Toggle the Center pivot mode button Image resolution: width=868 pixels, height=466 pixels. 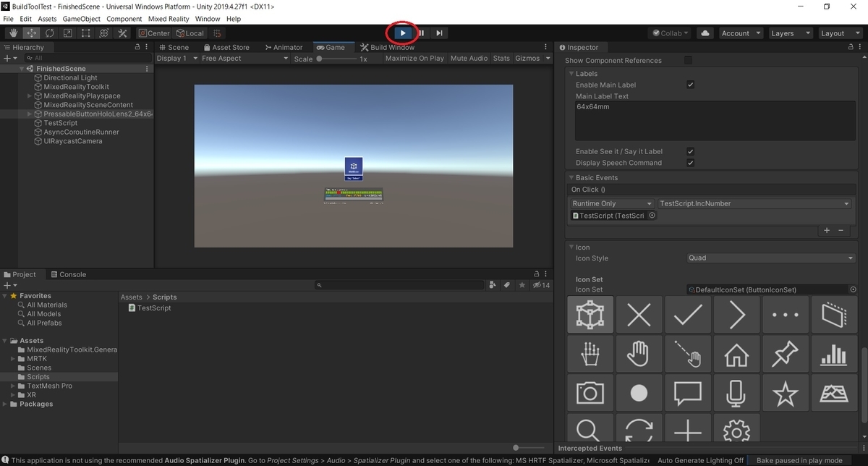click(154, 33)
